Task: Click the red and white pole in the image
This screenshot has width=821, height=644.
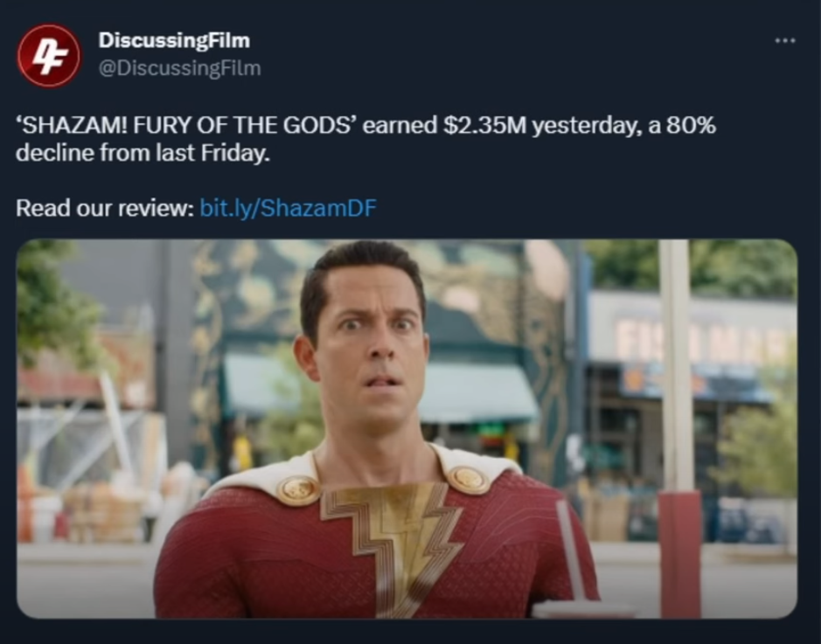Action: coord(678,429)
